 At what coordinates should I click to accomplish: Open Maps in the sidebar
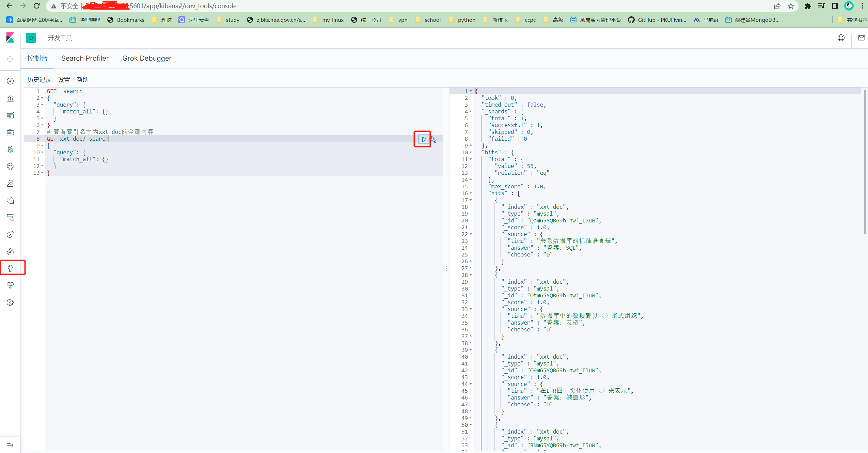10,149
